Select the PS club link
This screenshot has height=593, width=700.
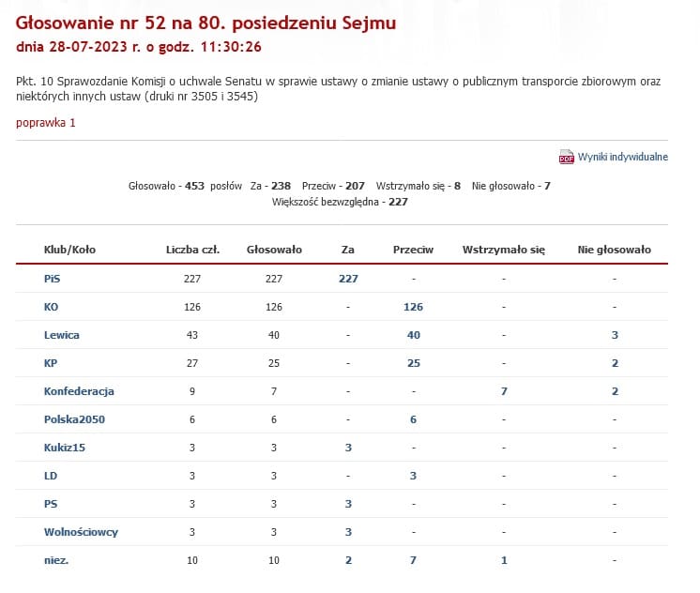point(51,504)
